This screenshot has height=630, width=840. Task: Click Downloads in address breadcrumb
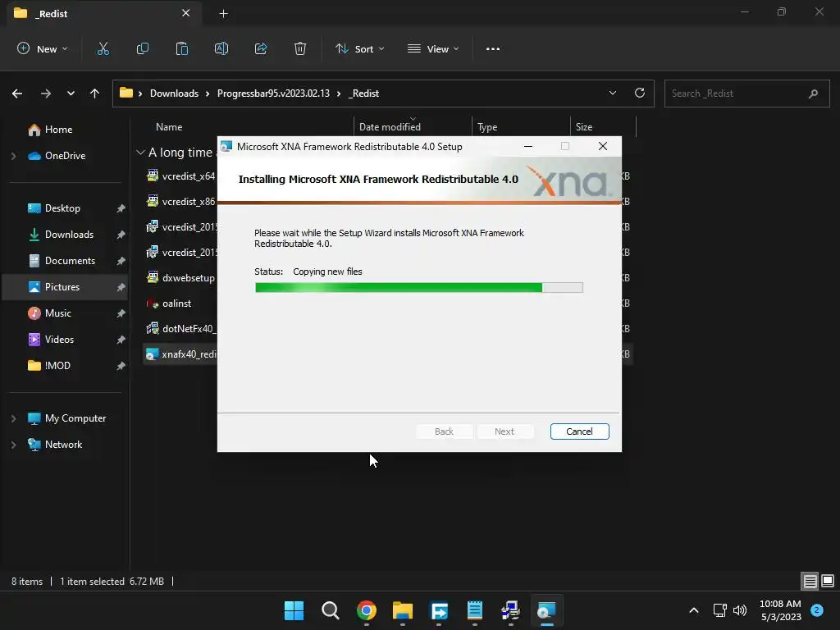point(174,94)
